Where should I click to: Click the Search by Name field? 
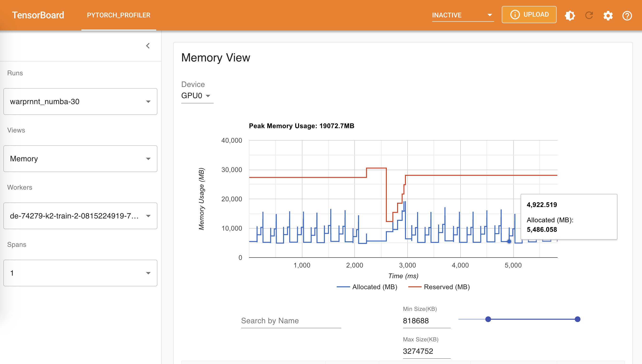point(291,321)
